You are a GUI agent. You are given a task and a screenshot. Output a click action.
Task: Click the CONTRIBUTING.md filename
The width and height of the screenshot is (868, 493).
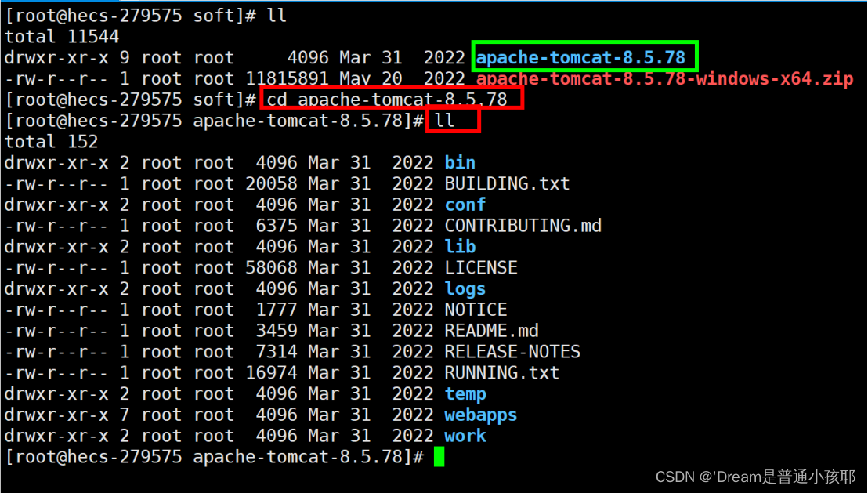(523, 226)
